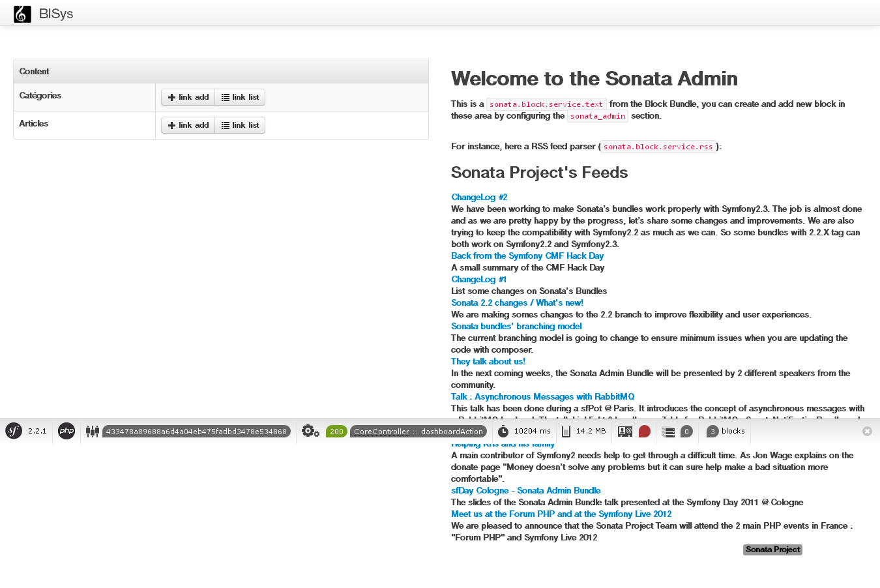Click the Sonata Project's Feeds heading
This screenshot has height=588, width=880.
(x=539, y=172)
